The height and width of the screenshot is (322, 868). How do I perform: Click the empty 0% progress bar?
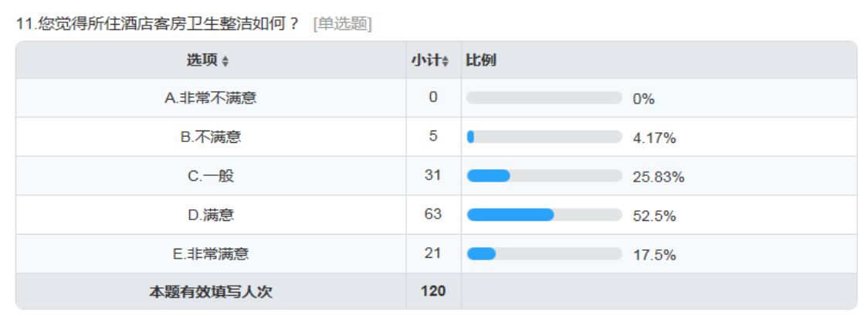click(544, 98)
